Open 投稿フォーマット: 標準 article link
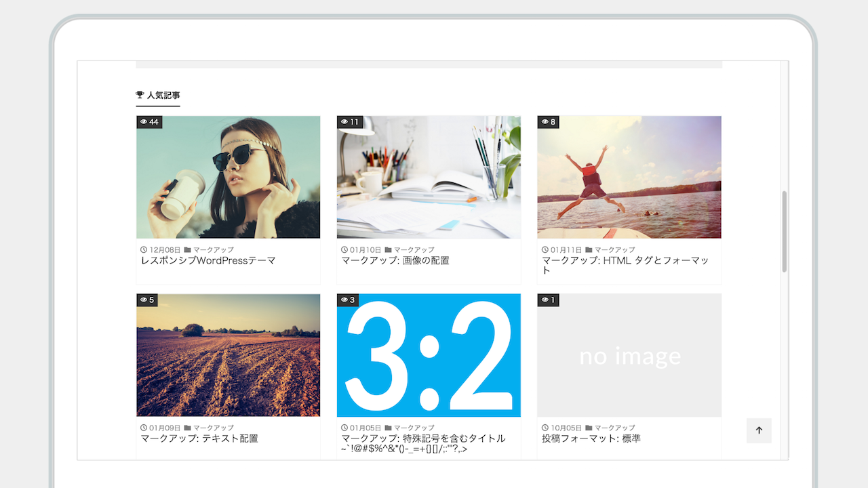This screenshot has height=488, width=868. (591, 439)
